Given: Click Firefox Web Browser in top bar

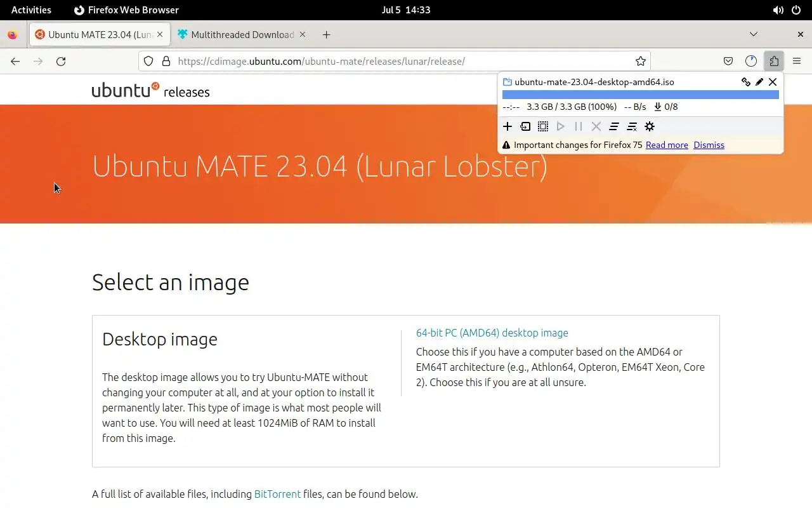Looking at the screenshot, I should point(127,10).
